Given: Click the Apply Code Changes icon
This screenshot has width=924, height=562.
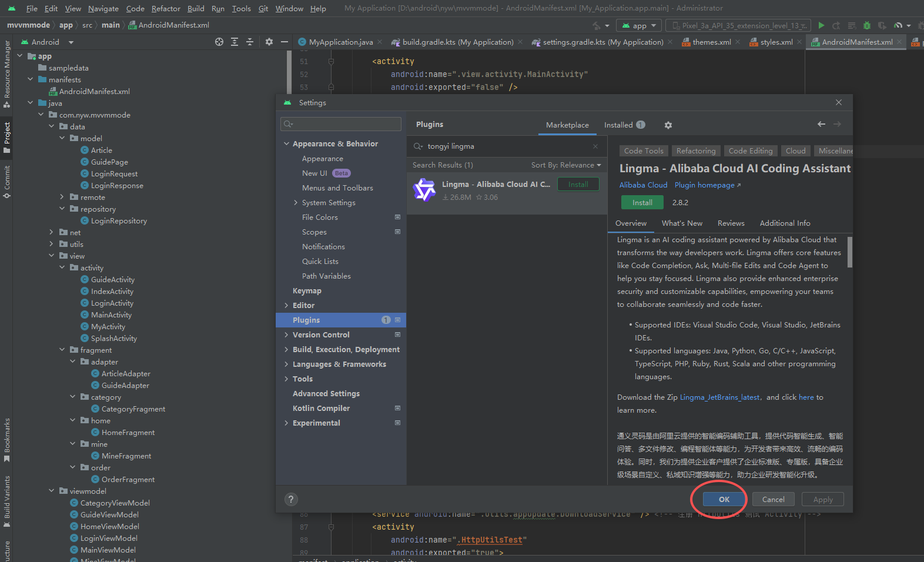Looking at the screenshot, I should point(852,25).
